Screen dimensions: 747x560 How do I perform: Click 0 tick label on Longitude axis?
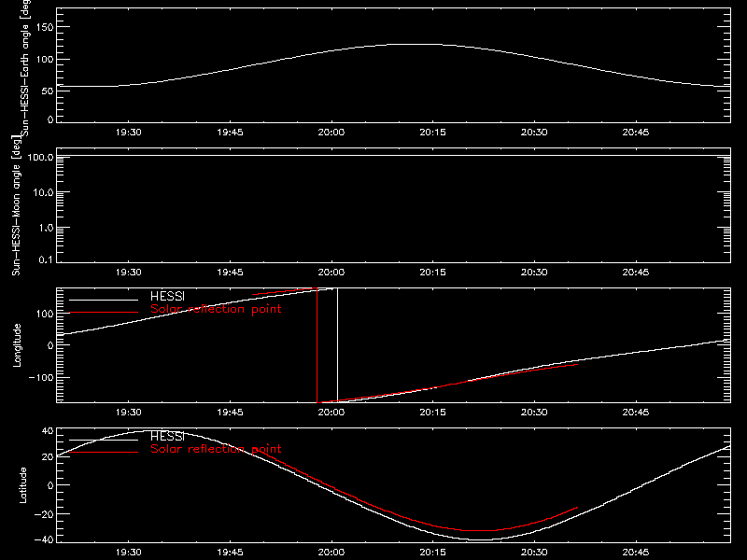click(x=50, y=345)
